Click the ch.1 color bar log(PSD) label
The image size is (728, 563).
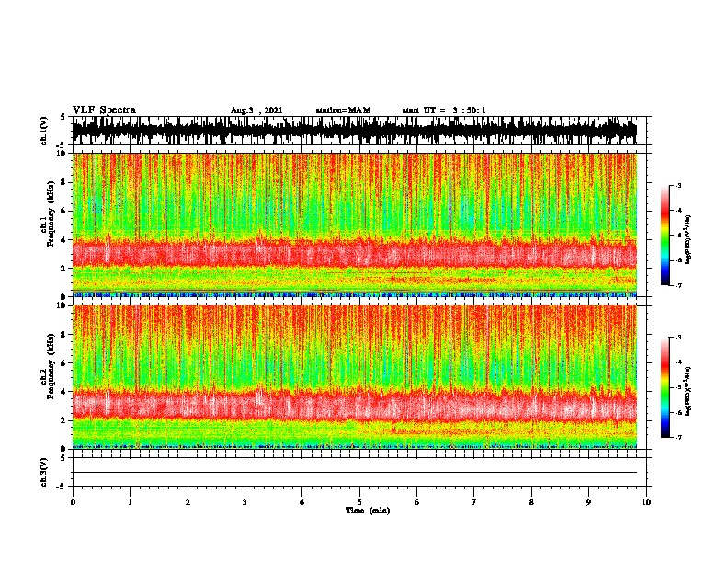pyautogui.click(x=688, y=239)
